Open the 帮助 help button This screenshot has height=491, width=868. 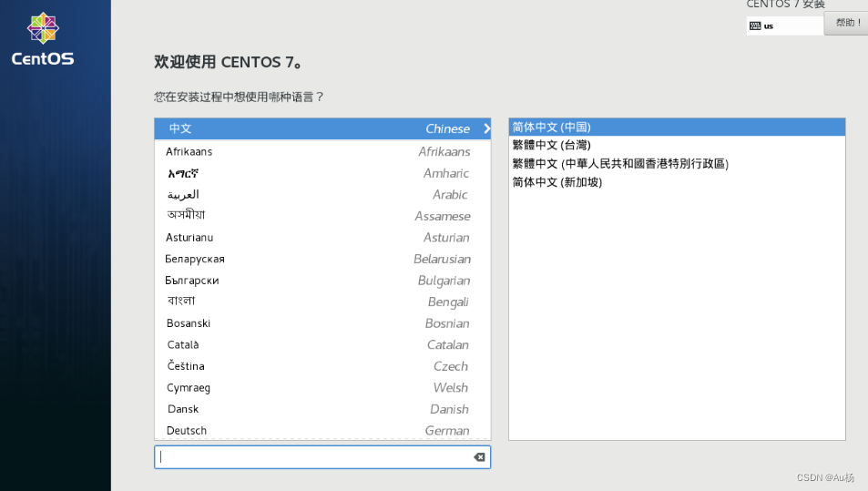coord(846,23)
